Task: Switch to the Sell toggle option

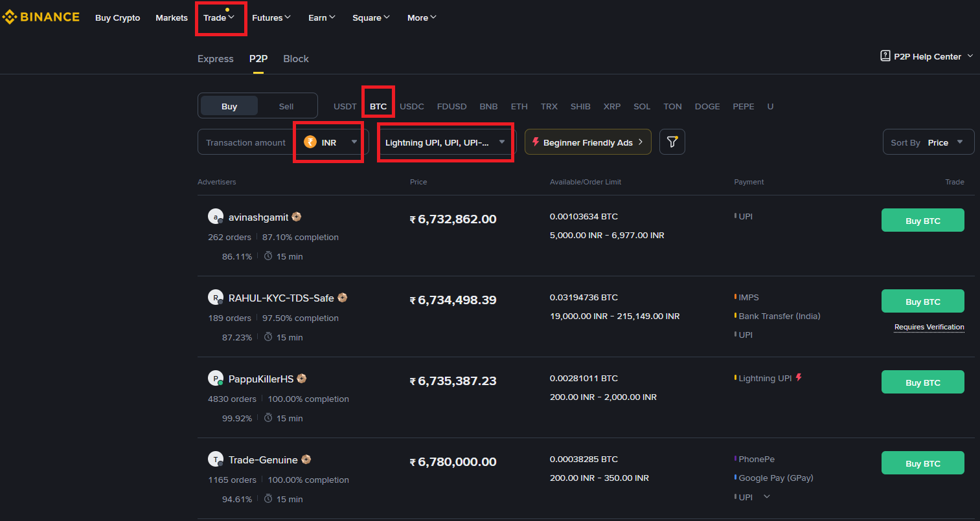Action: click(286, 106)
